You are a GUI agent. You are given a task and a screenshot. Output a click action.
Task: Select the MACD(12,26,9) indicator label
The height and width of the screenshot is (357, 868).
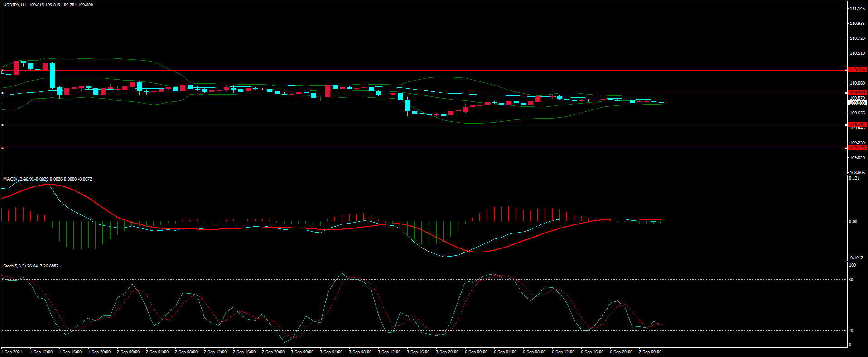[x=18, y=179]
